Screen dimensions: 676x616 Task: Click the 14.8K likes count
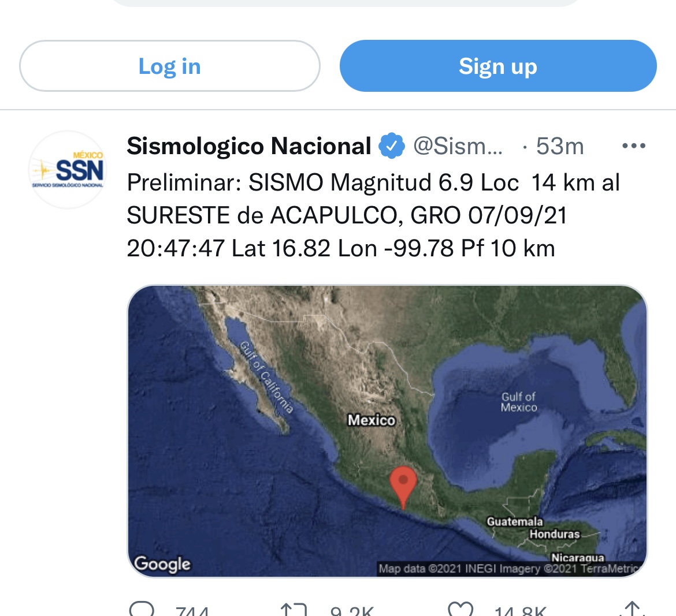(x=521, y=611)
